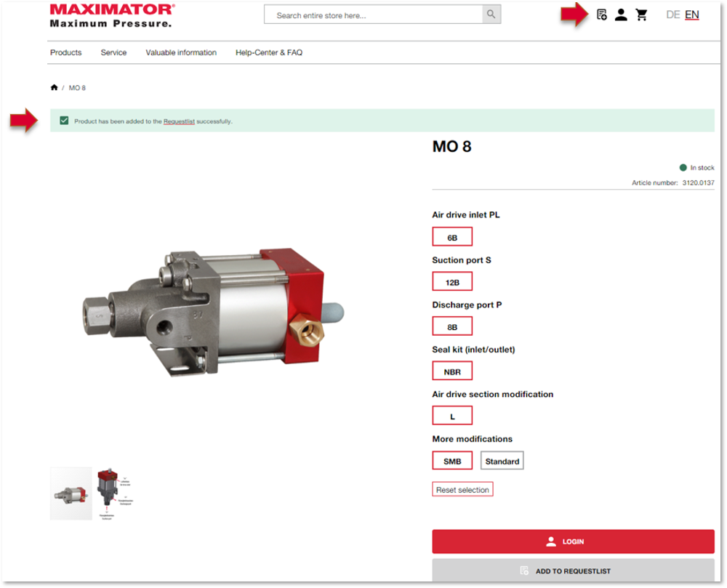Open the shopping cart icon

[x=642, y=15]
